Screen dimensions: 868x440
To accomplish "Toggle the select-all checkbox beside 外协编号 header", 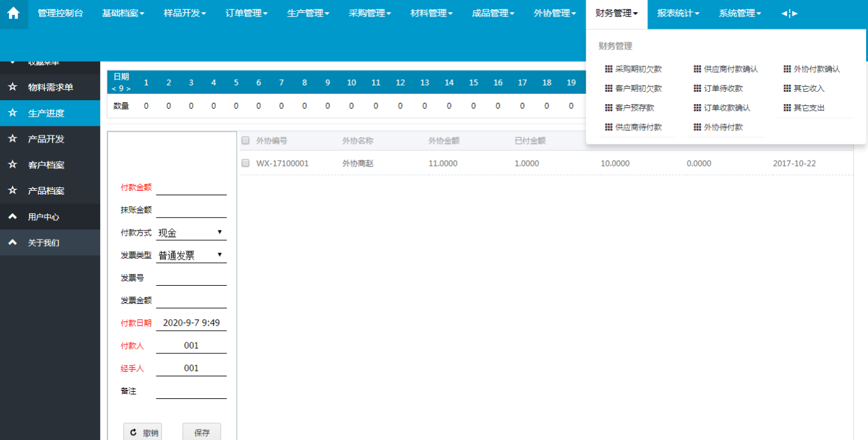I will [x=245, y=141].
